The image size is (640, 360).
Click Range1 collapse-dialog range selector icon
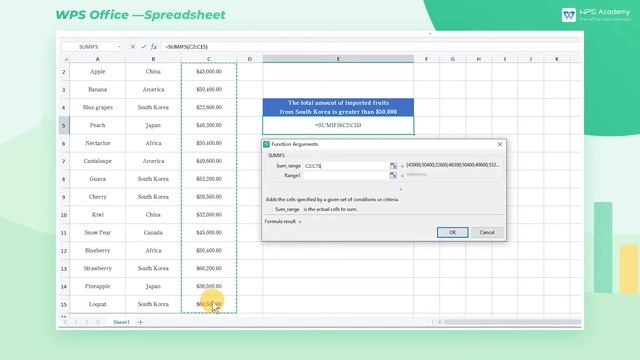pos(393,176)
